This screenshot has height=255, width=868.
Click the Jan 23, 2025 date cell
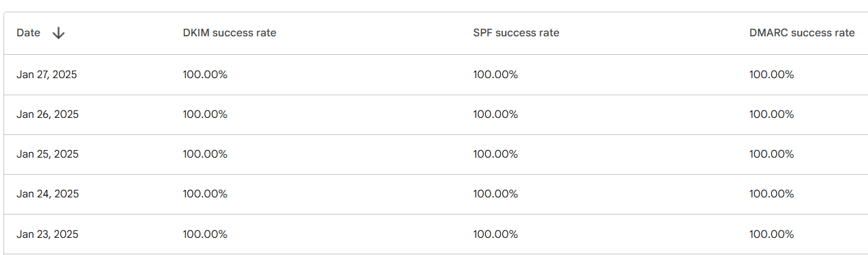coord(47,234)
